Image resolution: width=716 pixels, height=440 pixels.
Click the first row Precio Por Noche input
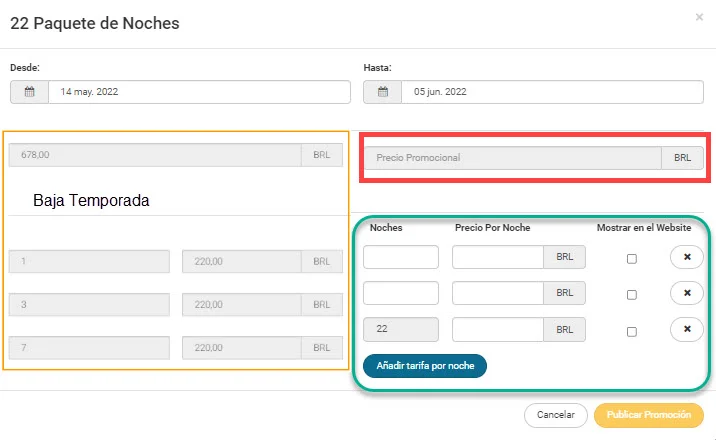click(x=498, y=257)
